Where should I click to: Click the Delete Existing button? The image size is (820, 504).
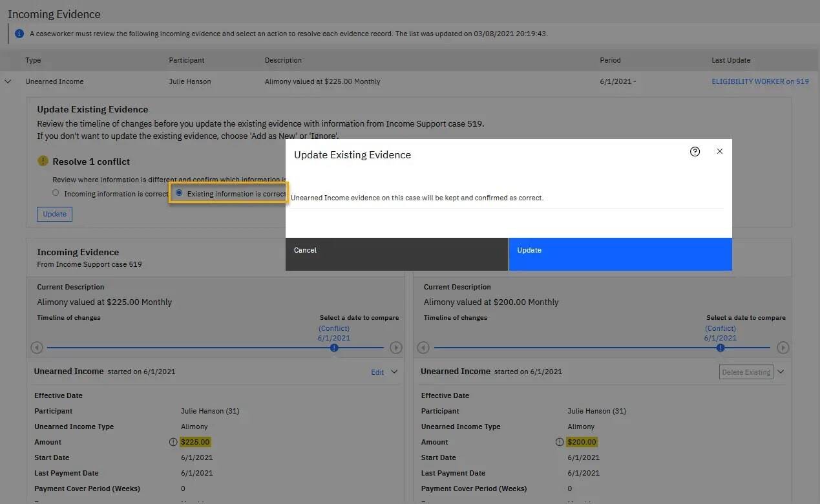point(746,372)
